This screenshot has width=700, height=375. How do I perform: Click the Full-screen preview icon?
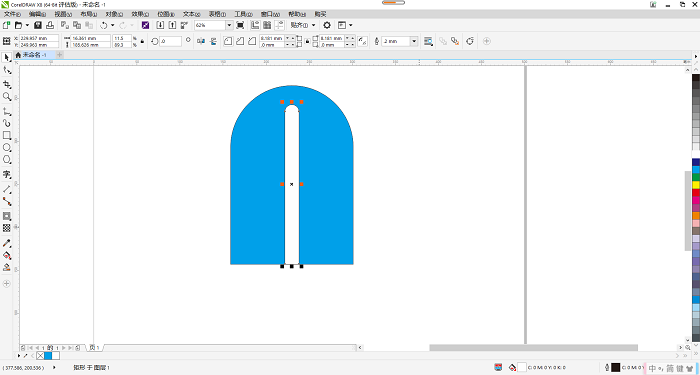(240, 25)
